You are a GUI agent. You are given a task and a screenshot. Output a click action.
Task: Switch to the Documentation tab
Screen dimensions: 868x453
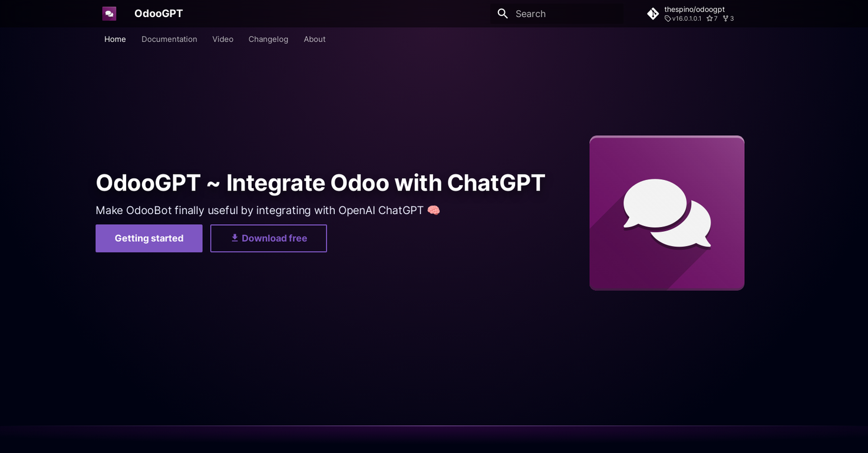point(169,39)
